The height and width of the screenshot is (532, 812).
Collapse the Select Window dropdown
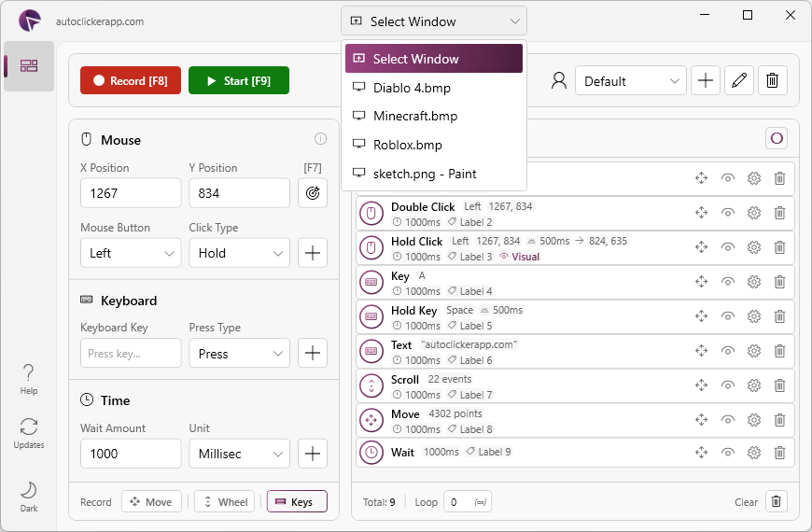(x=434, y=21)
